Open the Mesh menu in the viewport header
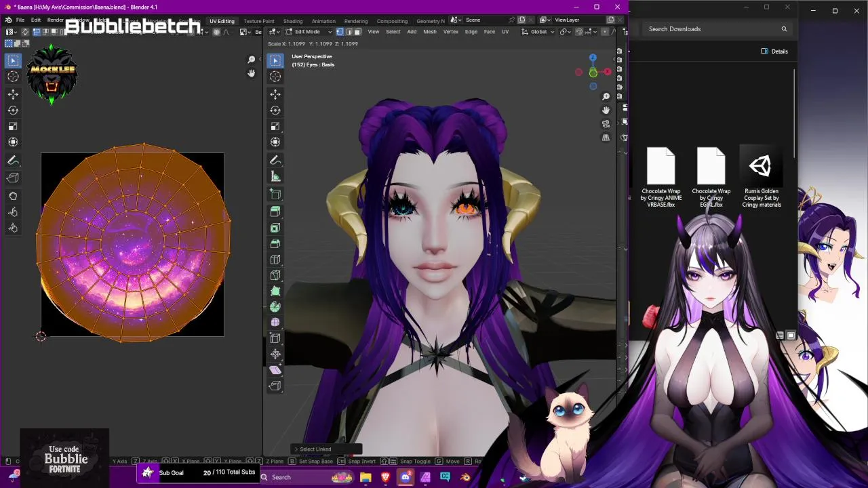Viewport: 868px width, 488px height. 430,32
